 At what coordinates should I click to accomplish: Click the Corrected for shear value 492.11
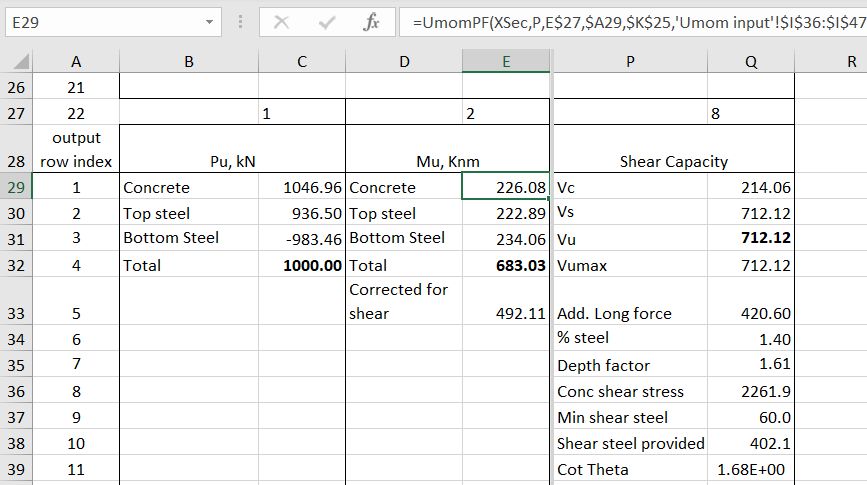click(x=505, y=313)
